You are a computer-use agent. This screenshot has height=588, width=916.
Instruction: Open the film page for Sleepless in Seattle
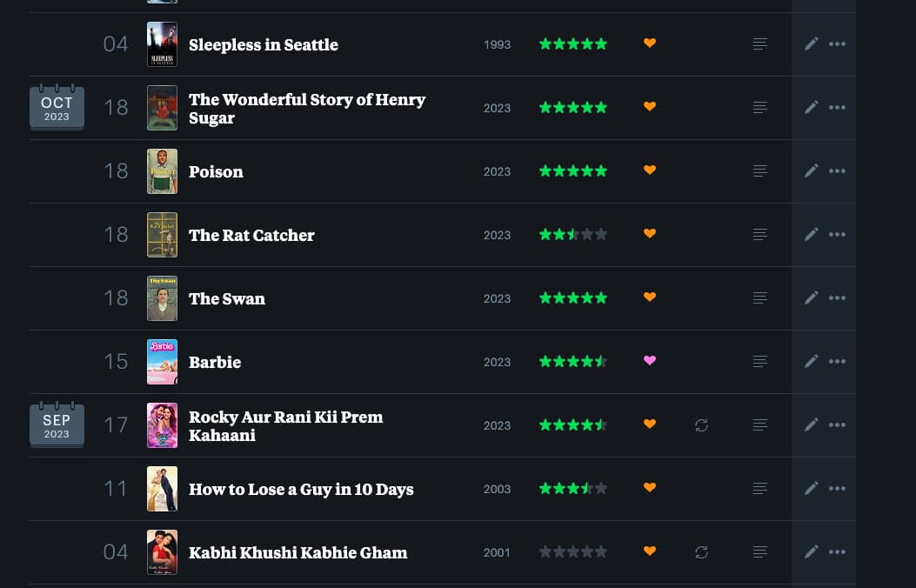(x=264, y=44)
